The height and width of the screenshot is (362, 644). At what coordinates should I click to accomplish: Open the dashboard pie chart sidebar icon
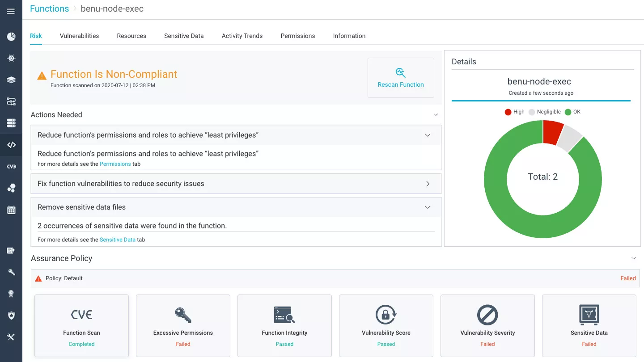pos(11,37)
